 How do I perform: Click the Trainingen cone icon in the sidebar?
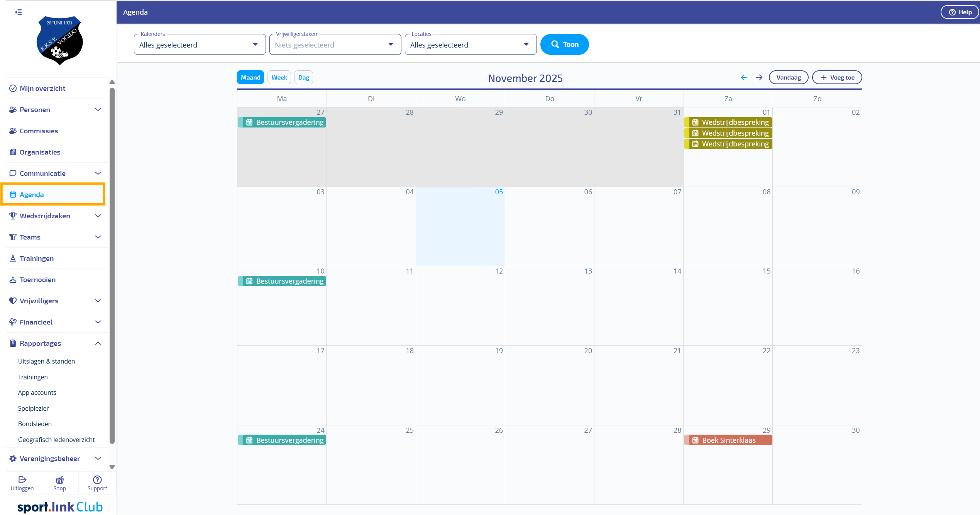click(x=13, y=258)
